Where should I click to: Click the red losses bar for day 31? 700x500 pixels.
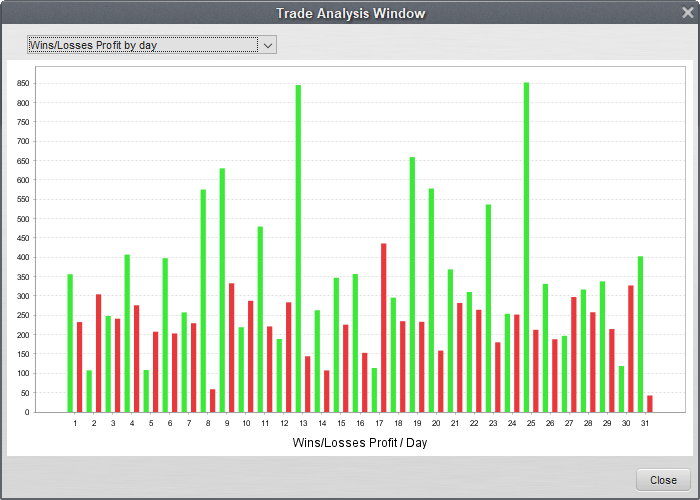coord(650,404)
